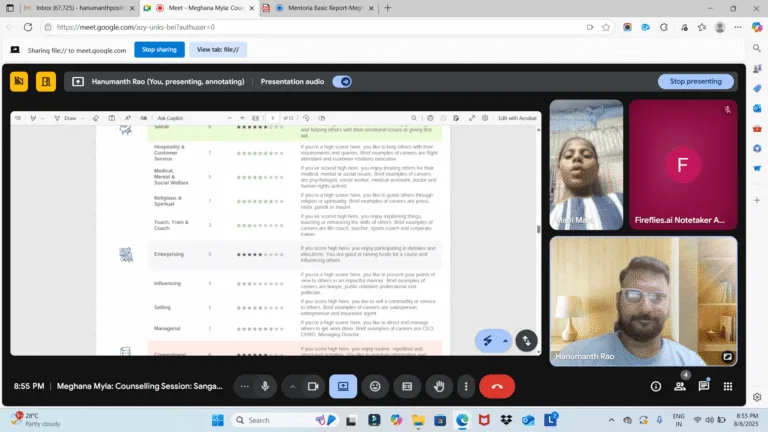Viewport: 768px width, 432px height.
Task: Click the PDF viewer vertical scrollbar
Action: click(x=538, y=229)
